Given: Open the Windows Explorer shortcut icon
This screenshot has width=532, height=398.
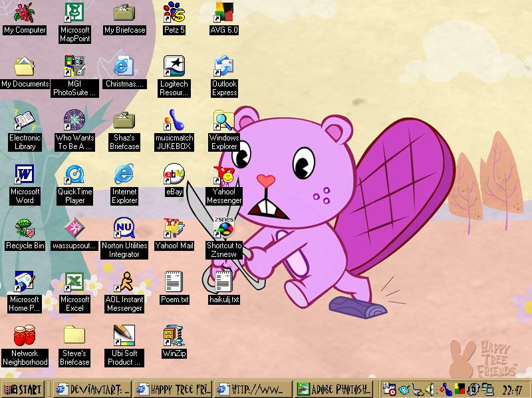Looking at the screenshot, I should pos(224,120).
